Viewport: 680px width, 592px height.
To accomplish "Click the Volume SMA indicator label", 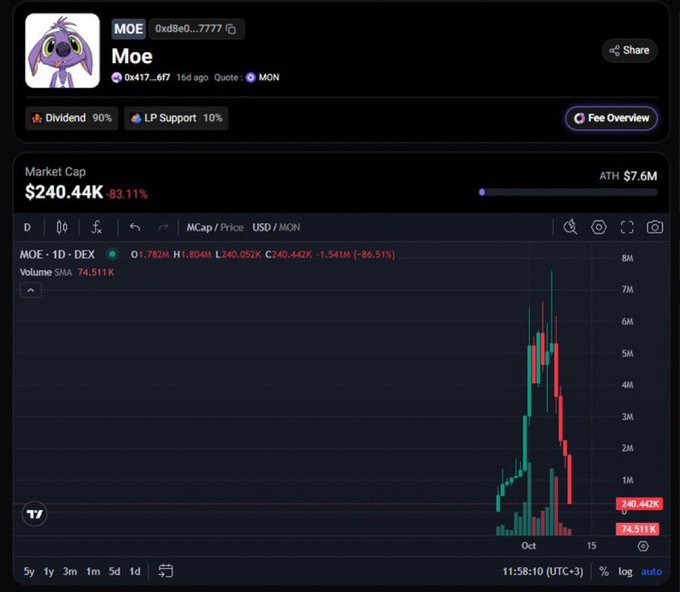I will [46, 272].
